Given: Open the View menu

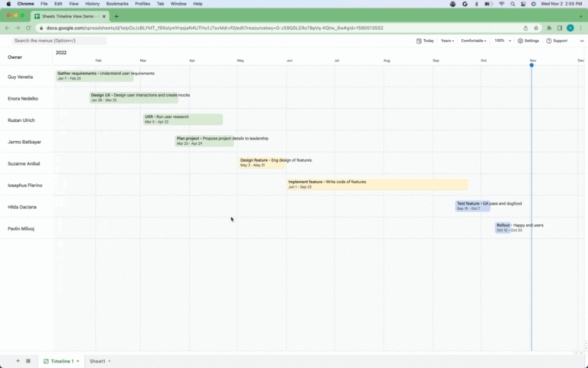Looking at the screenshot, I should point(73,4).
